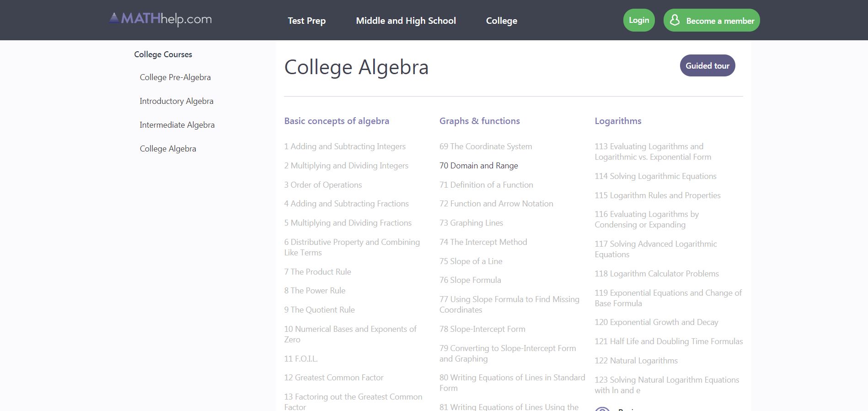The width and height of the screenshot is (868, 411).
Task: Open the Test Prep menu
Action: tap(306, 21)
